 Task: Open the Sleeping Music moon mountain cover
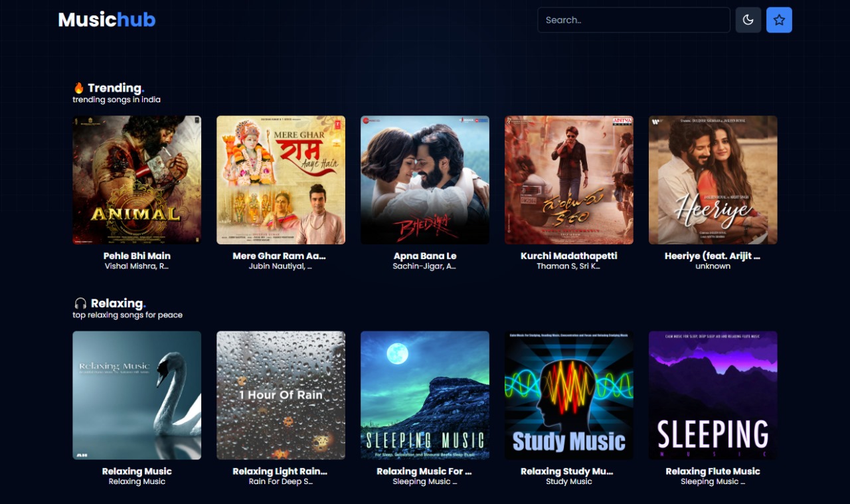[x=425, y=395]
